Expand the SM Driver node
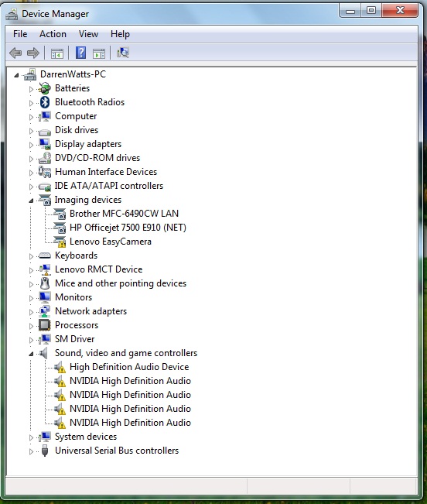Screen dimensions: 427x504 tap(31, 340)
